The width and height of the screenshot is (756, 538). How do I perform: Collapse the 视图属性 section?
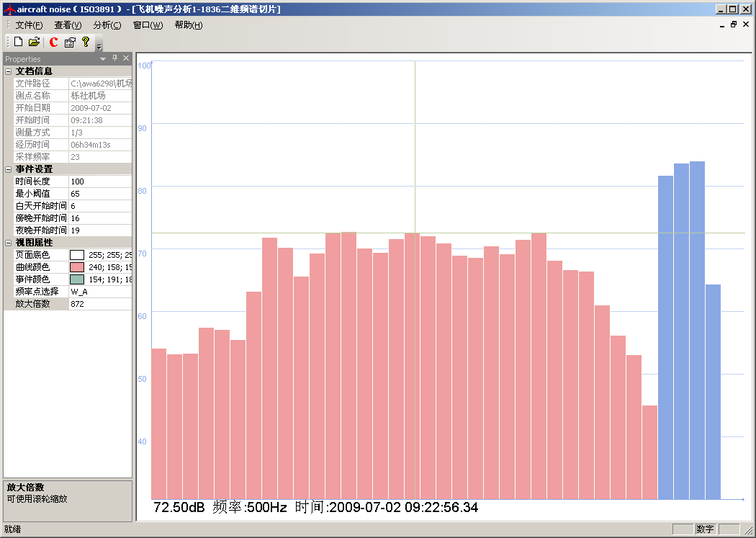pos(9,243)
